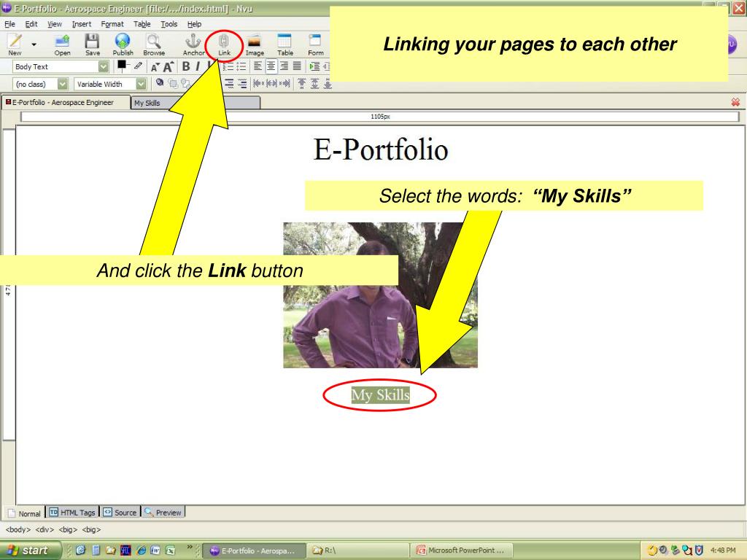Click the Excel quick launch icon
Viewport: 747px width, 560px height.
[x=170, y=551]
